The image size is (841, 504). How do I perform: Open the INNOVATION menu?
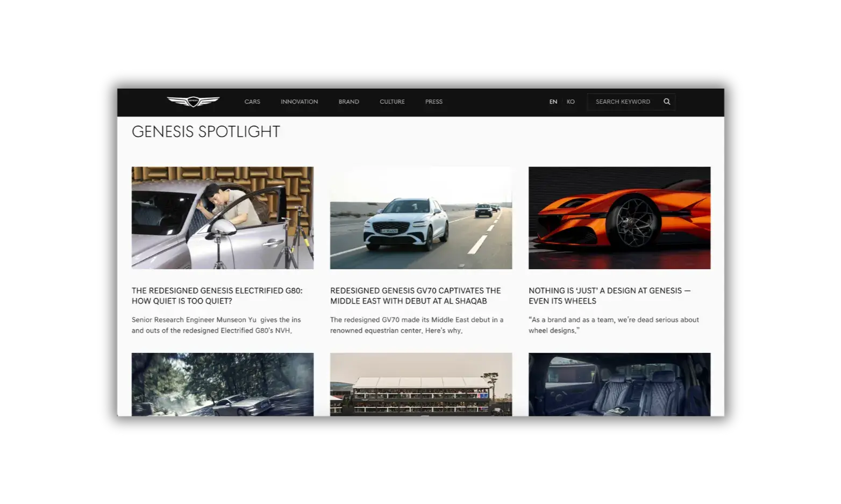(x=299, y=102)
